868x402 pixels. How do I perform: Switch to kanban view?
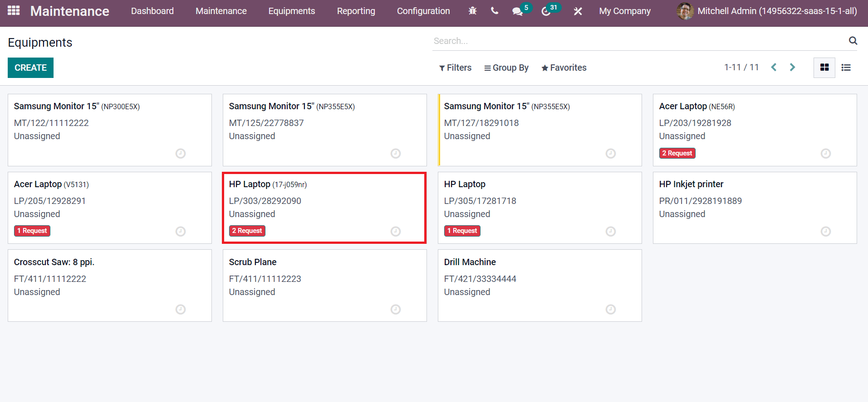click(x=824, y=68)
